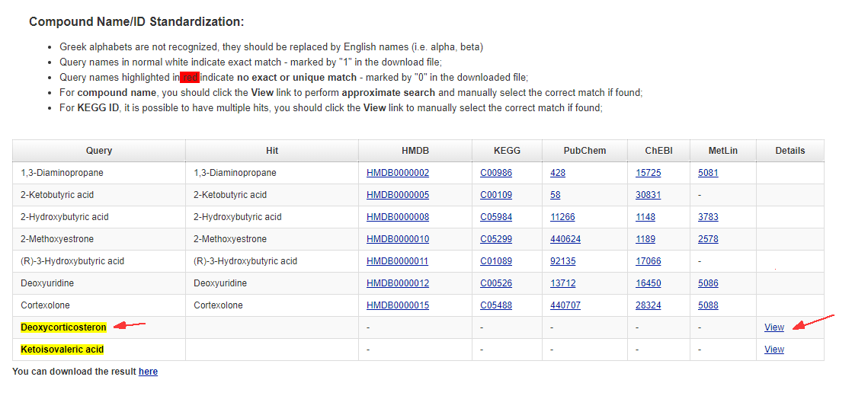
Task: Select the highlighted Deoxycorticosteron query cell
Action: click(63, 327)
